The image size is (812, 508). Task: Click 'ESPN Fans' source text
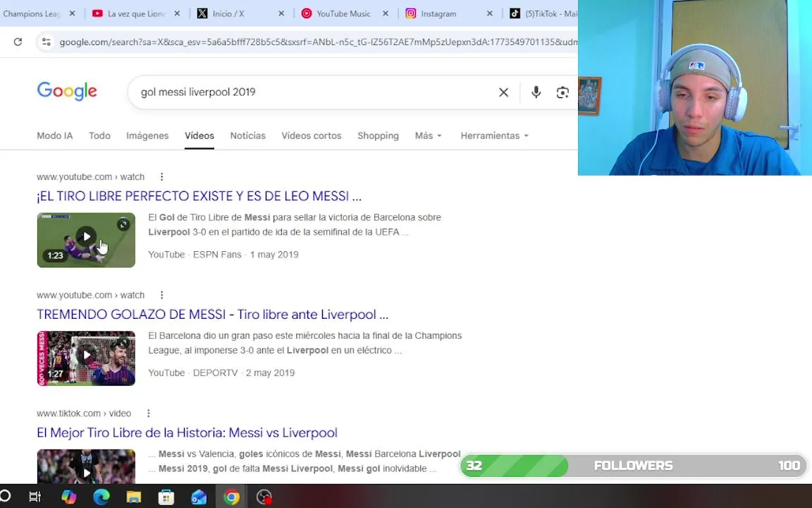pyautogui.click(x=217, y=255)
